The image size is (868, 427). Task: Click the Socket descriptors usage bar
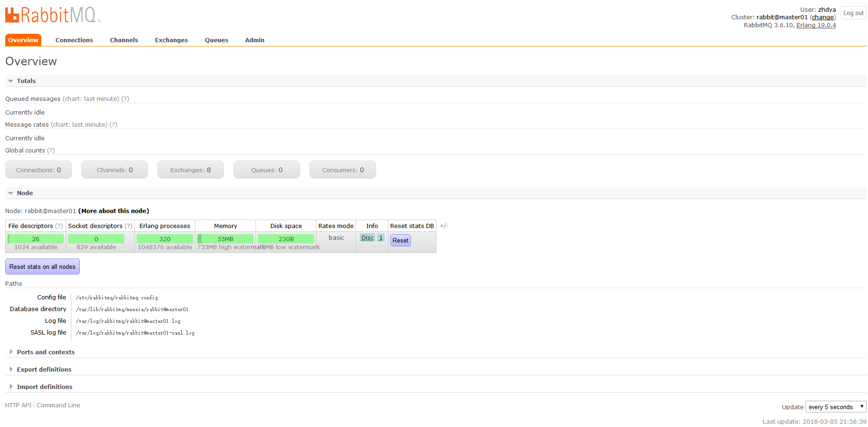click(96, 239)
